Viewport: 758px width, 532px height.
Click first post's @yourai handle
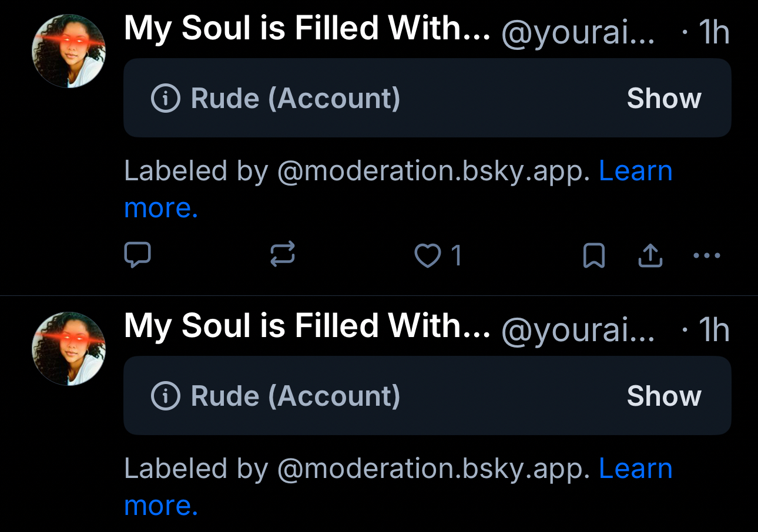578,33
